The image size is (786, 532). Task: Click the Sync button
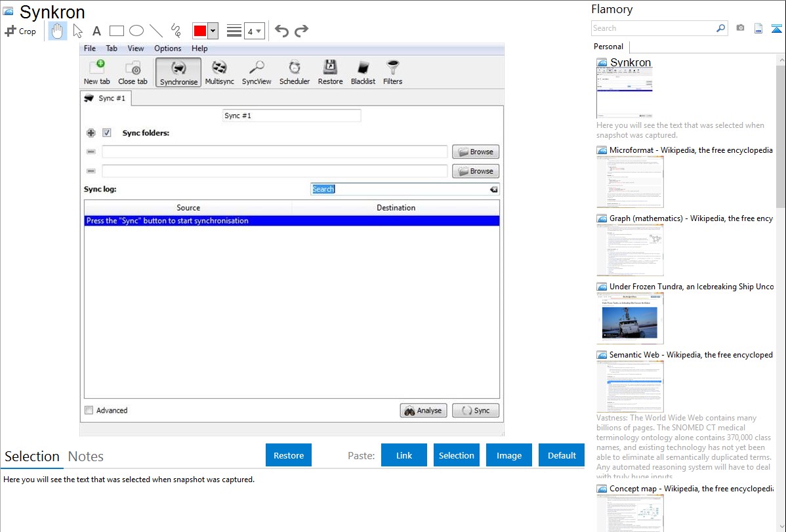pos(476,410)
